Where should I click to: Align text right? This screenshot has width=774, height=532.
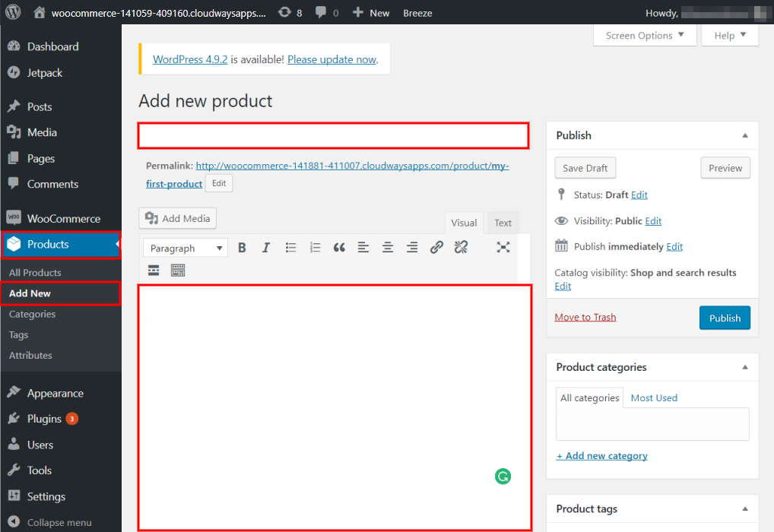pyautogui.click(x=411, y=248)
